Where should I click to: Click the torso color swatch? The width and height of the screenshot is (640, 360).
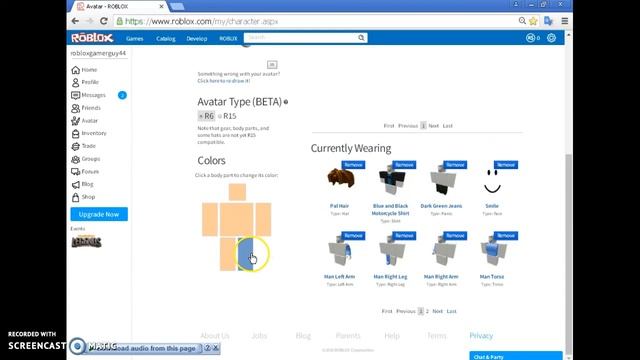pos(237,220)
